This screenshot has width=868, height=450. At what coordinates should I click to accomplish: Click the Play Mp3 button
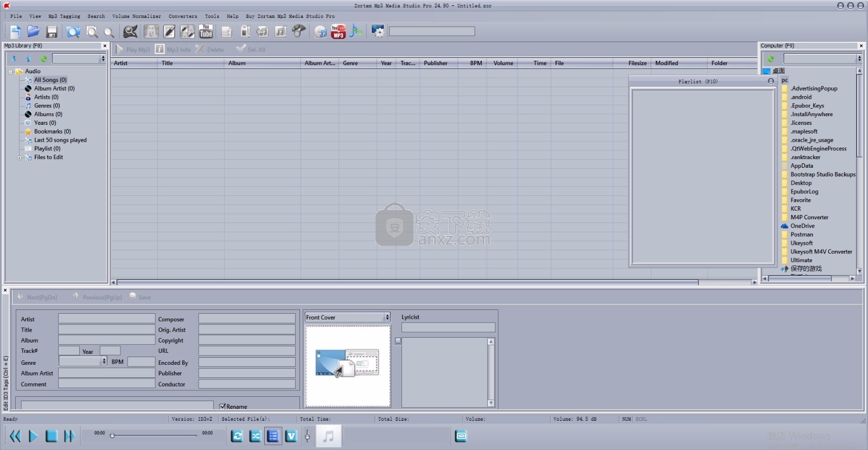coord(132,49)
